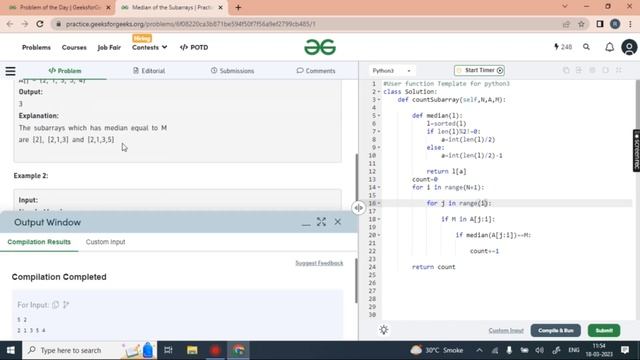Click the share icon in address bar
The height and width of the screenshot is (360, 640).
click(x=566, y=24)
